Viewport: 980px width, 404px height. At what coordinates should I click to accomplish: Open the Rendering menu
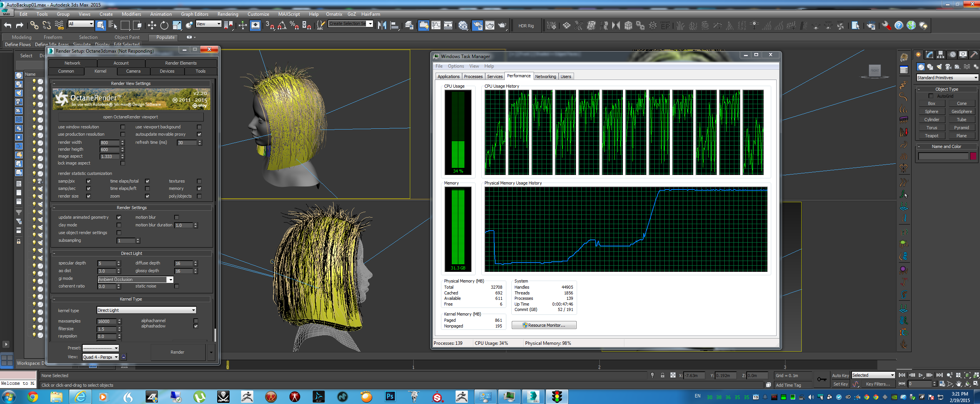click(228, 14)
